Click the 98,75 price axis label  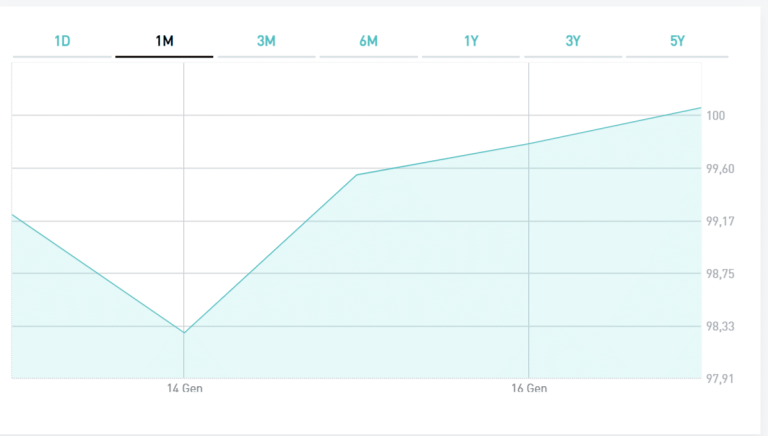point(720,274)
